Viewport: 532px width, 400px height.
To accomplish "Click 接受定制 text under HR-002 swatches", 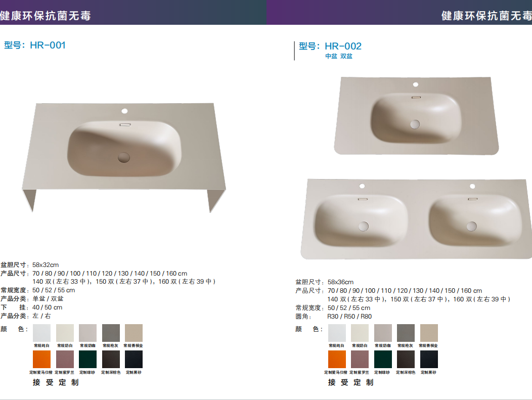I will [351, 382].
